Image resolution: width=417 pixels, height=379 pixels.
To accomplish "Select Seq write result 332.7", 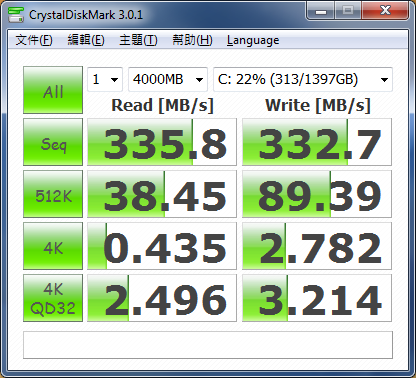I will click(x=317, y=142).
